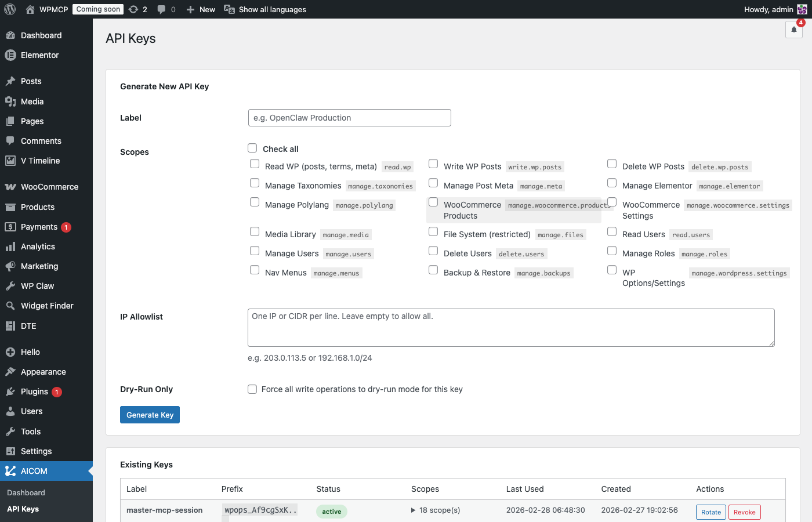
Task: Open the + New creation menu
Action: 200,9
